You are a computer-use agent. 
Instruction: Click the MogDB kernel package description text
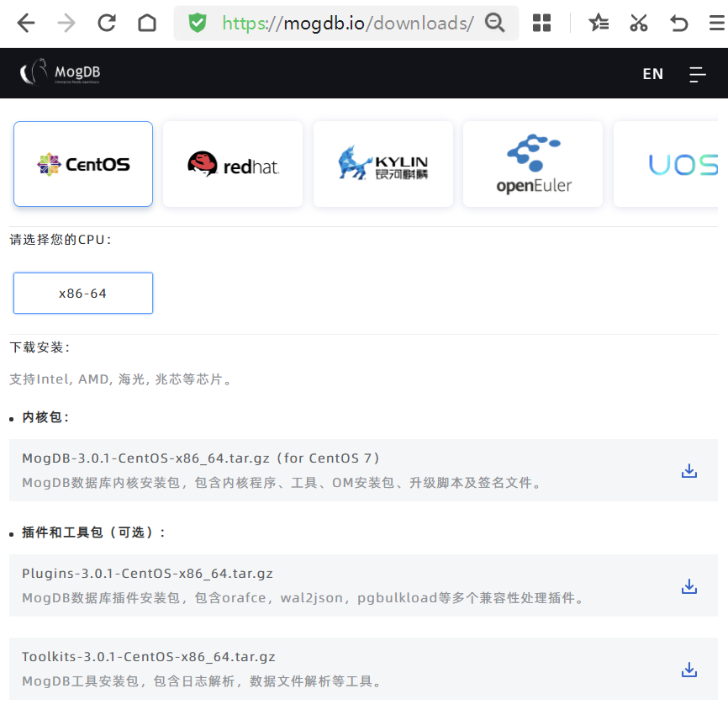click(x=282, y=483)
